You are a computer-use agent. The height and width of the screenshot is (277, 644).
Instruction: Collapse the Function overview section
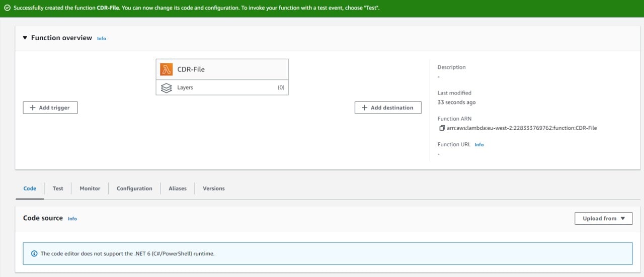click(25, 38)
